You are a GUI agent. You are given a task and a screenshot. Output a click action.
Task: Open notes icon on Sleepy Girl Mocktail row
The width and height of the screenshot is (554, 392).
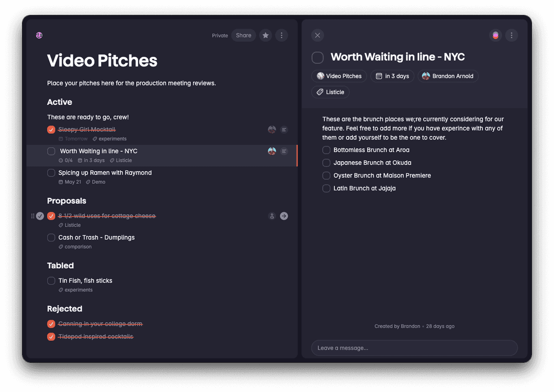tap(284, 129)
